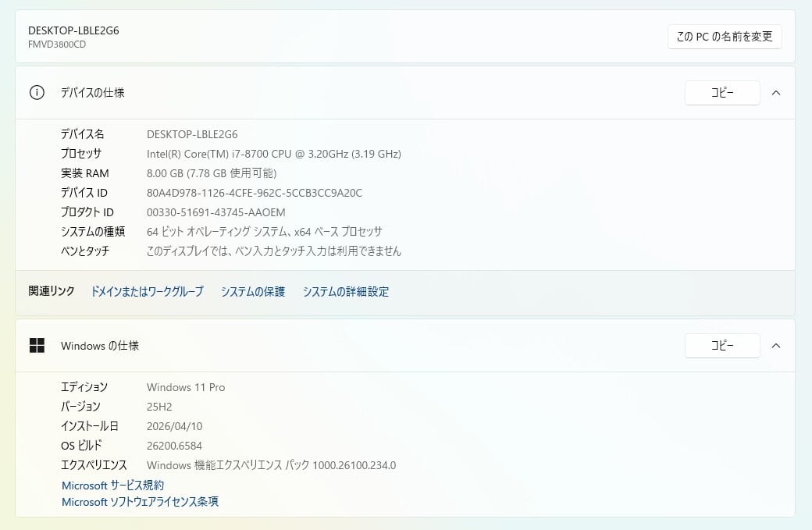Select RAM value 8.00 GB (7.78 GB 使用可能)
The width and height of the screenshot is (812, 530).
212,173
